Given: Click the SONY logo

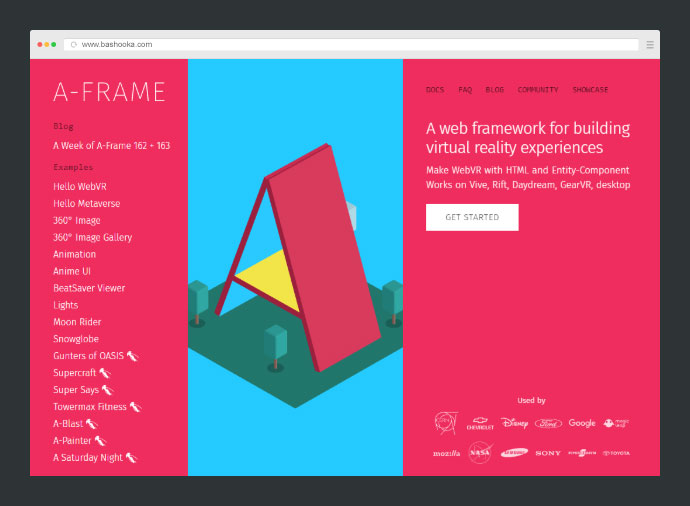Looking at the screenshot, I should coord(548,453).
